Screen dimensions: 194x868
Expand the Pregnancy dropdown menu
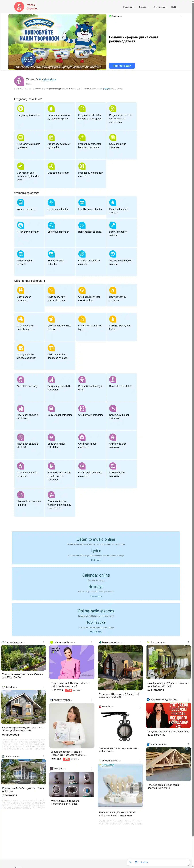(129, 7)
